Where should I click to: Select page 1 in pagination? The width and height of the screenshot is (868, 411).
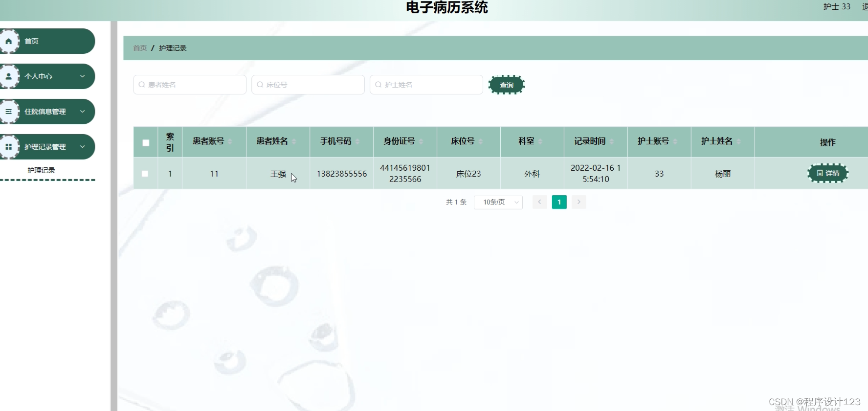coord(559,202)
